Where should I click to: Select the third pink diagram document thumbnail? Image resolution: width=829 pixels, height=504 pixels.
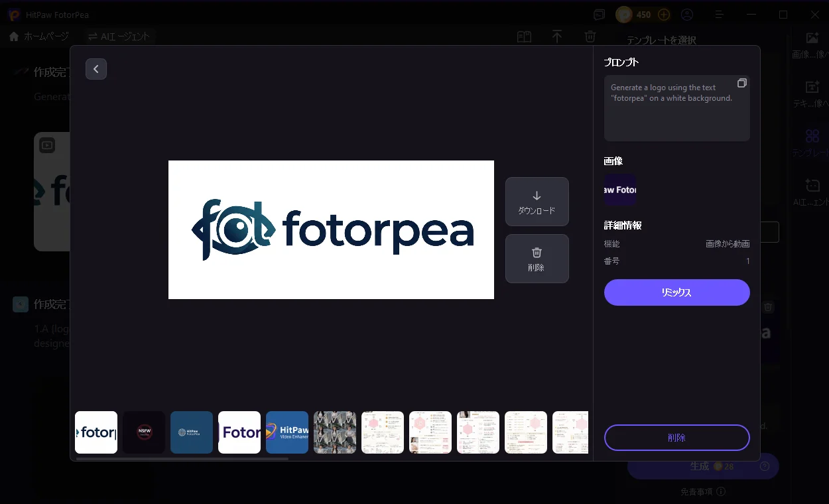coord(478,432)
